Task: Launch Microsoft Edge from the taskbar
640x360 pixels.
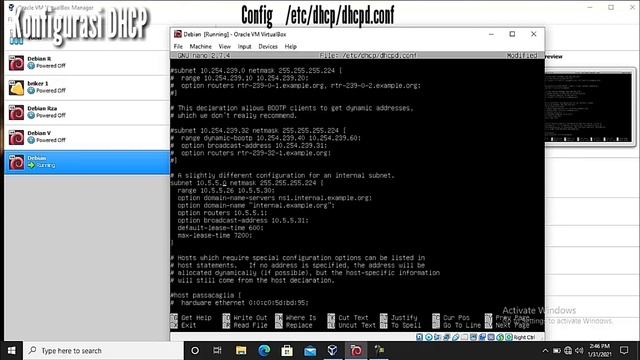Action: [264, 351]
